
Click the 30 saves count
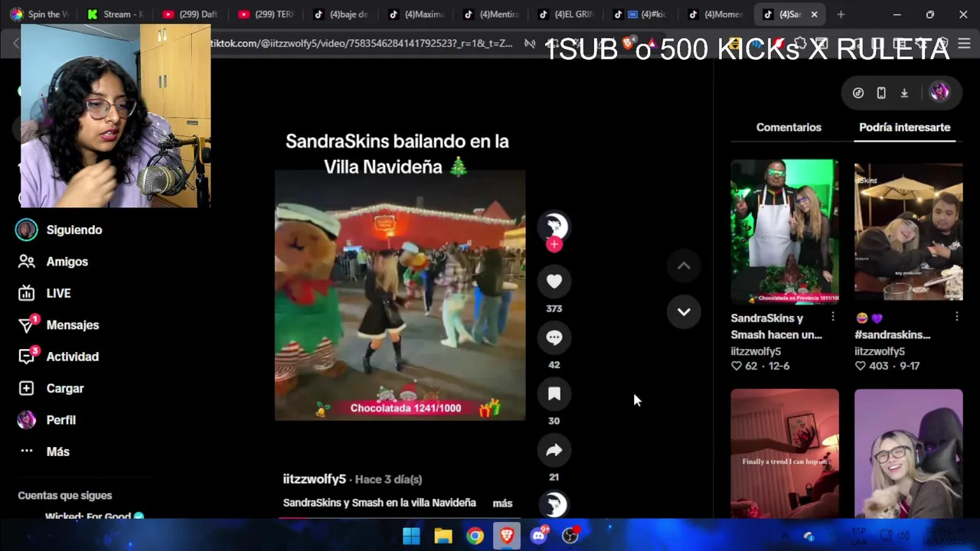pyautogui.click(x=554, y=421)
